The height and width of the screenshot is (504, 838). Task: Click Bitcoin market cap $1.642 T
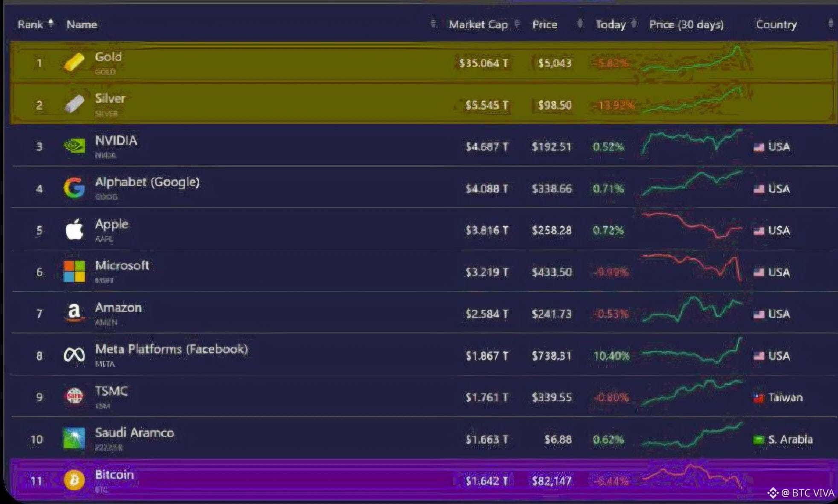pos(487,481)
